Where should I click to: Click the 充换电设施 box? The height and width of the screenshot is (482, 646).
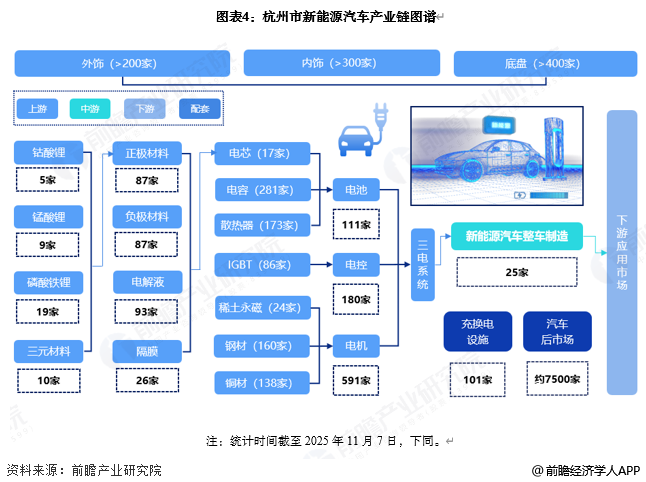pyautogui.click(x=477, y=330)
